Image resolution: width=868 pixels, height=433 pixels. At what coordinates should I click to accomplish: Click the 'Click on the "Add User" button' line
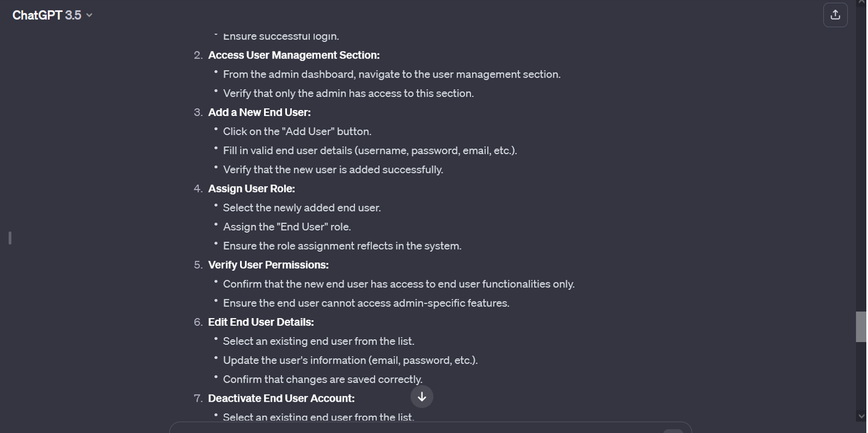297,132
